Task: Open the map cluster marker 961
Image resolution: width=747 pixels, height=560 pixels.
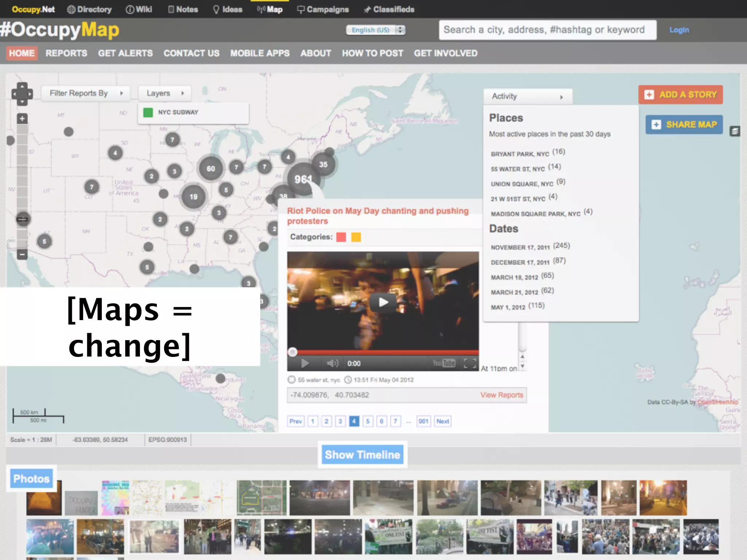Action: click(303, 179)
